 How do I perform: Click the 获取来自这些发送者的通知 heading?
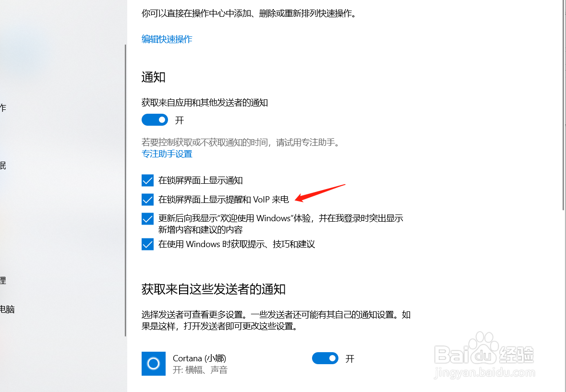tap(213, 289)
